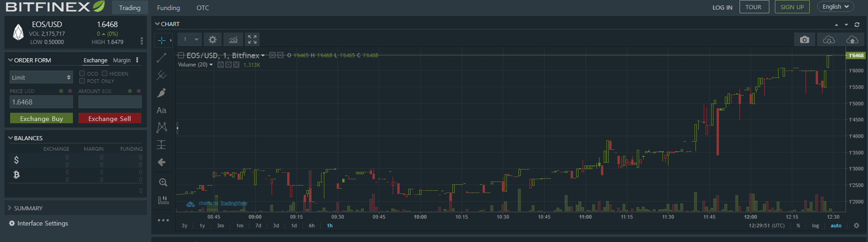
Task: Click green dot above amount EOS field
Action: tap(130, 91)
